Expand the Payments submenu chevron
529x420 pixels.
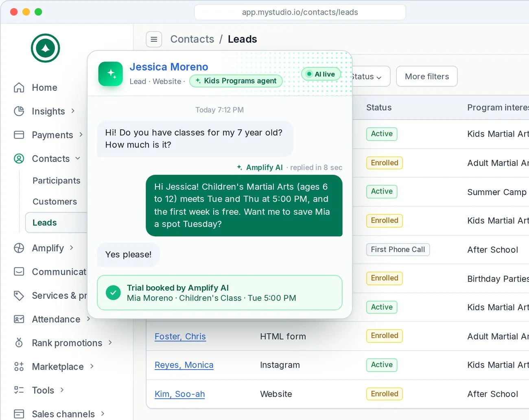[81, 134]
